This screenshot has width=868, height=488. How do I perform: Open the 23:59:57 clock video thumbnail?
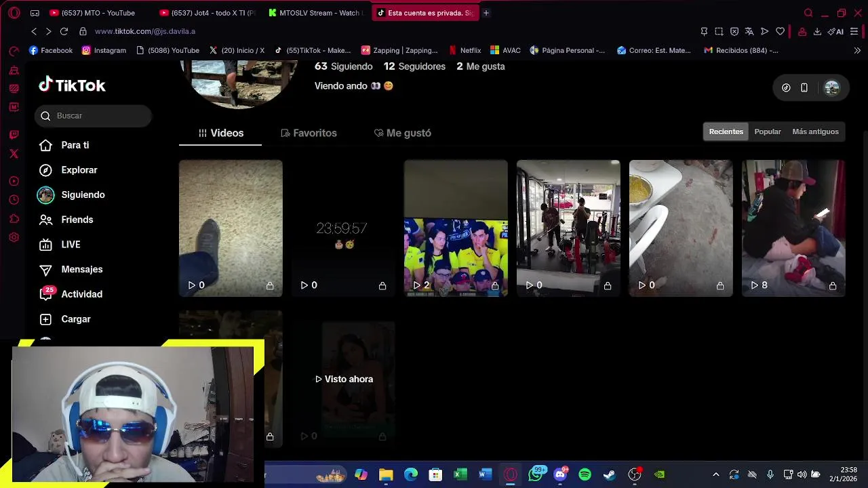tap(343, 228)
